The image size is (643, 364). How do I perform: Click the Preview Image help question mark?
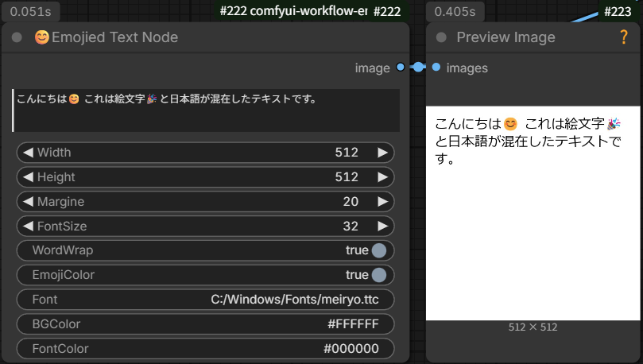click(x=623, y=37)
